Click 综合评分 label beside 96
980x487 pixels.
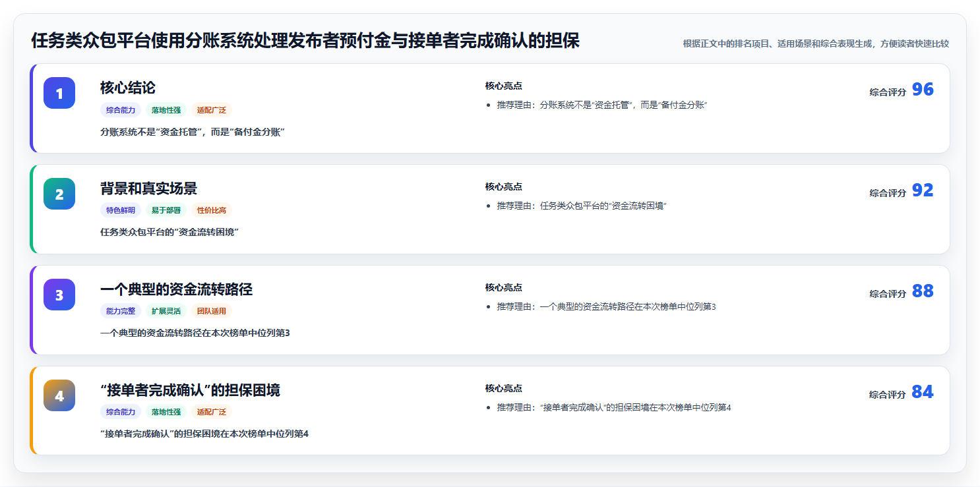888,92
